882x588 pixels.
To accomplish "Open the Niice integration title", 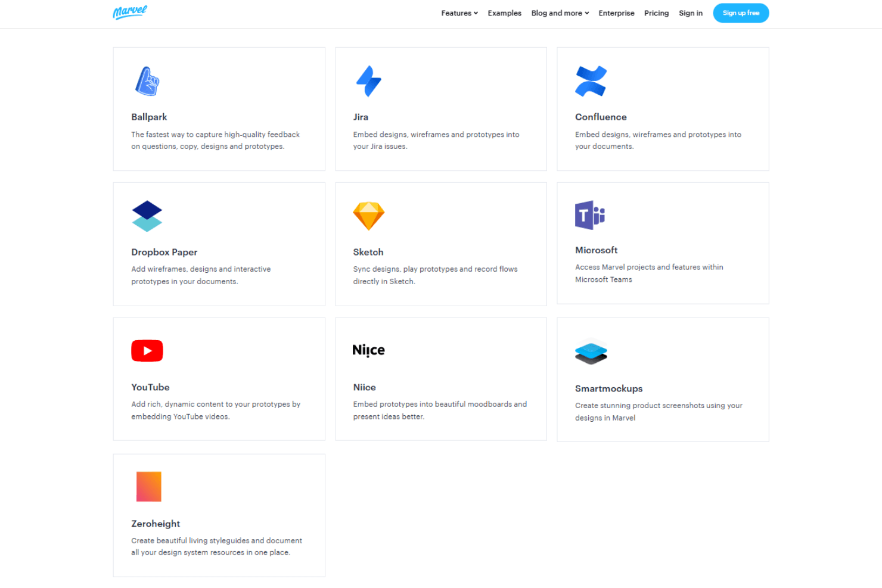I will 364,387.
